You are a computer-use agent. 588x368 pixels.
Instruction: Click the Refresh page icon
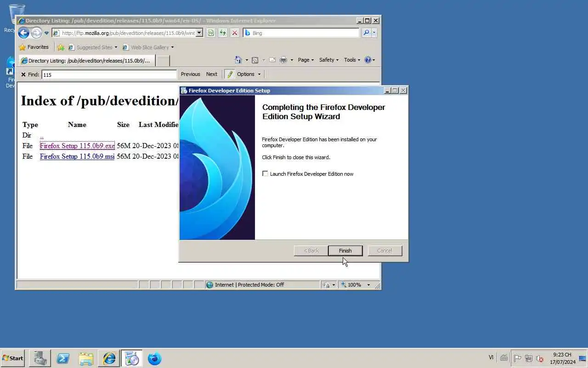(x=222, y=33)
